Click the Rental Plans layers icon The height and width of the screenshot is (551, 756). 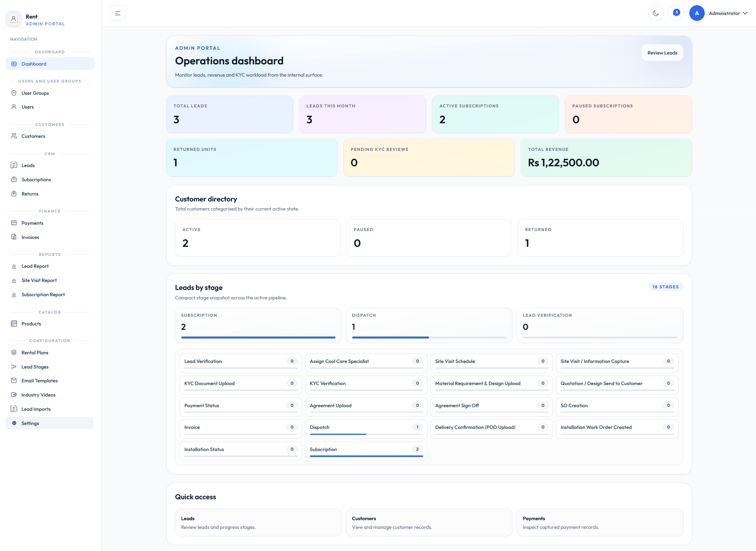[x=14, y=352]
